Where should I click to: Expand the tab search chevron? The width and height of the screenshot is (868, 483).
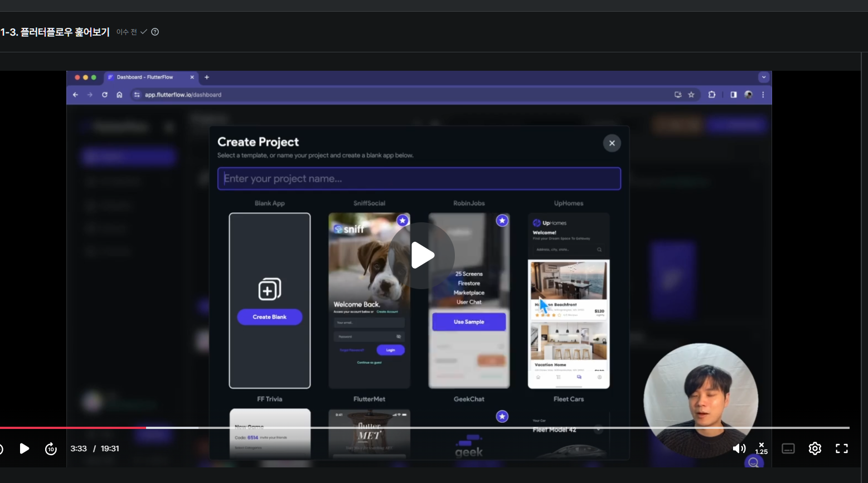pyautogui.click(x=764, y=77)
